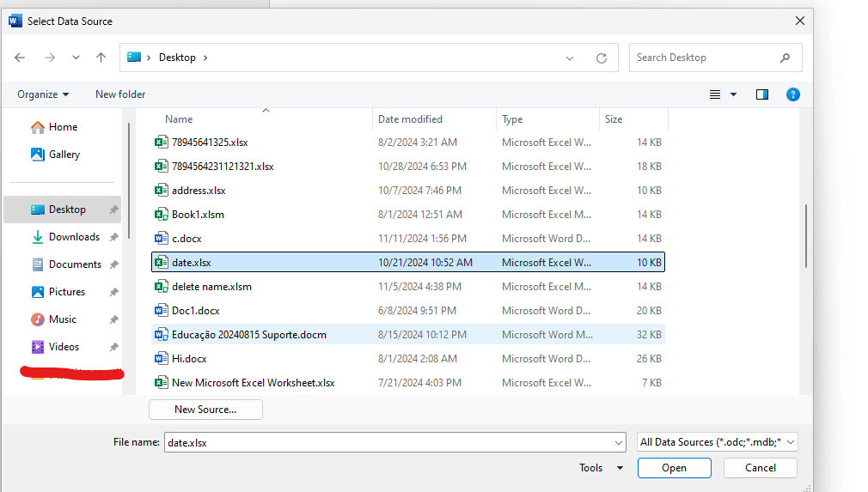The image size is (868, 492).
Task: Select address.xlsx in the file list
Action: [408, 191]
